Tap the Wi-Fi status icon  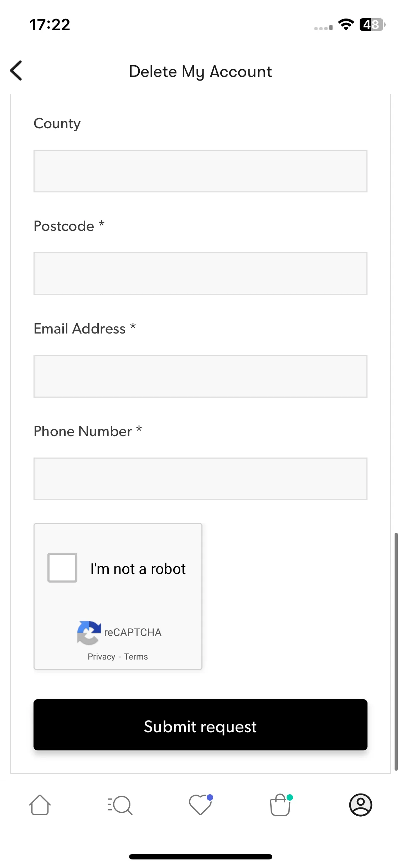(346, 25)
